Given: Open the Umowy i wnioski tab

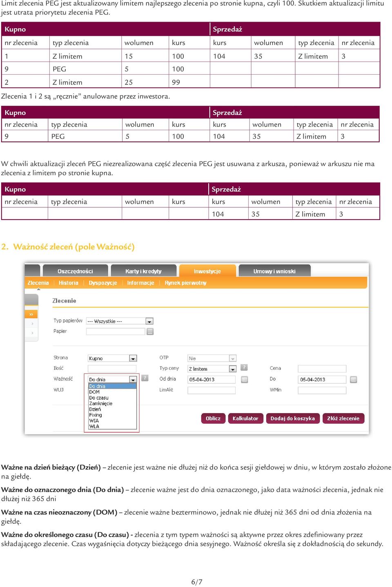Looking at the screenshot, I should (x=274, y=271).
